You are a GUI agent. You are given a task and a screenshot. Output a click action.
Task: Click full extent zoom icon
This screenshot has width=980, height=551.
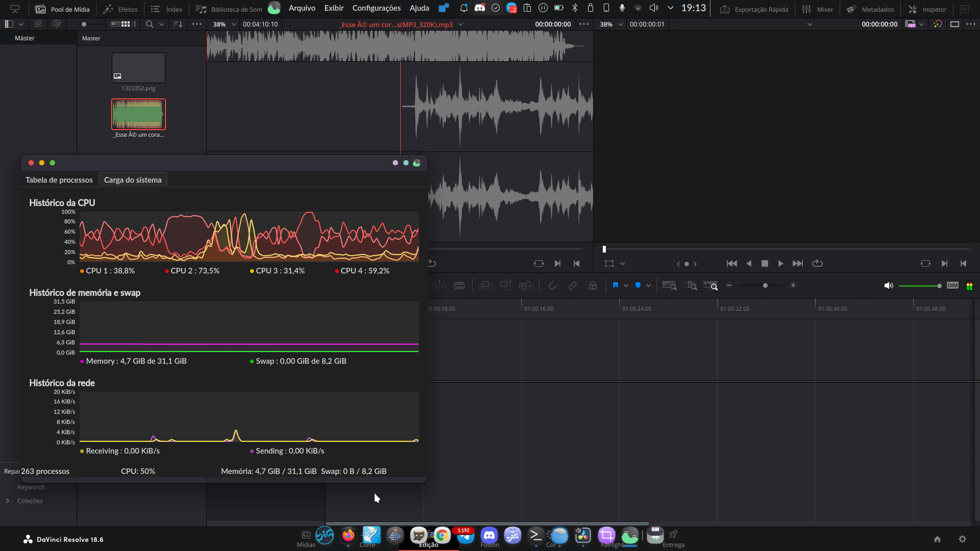pos(669,286)
